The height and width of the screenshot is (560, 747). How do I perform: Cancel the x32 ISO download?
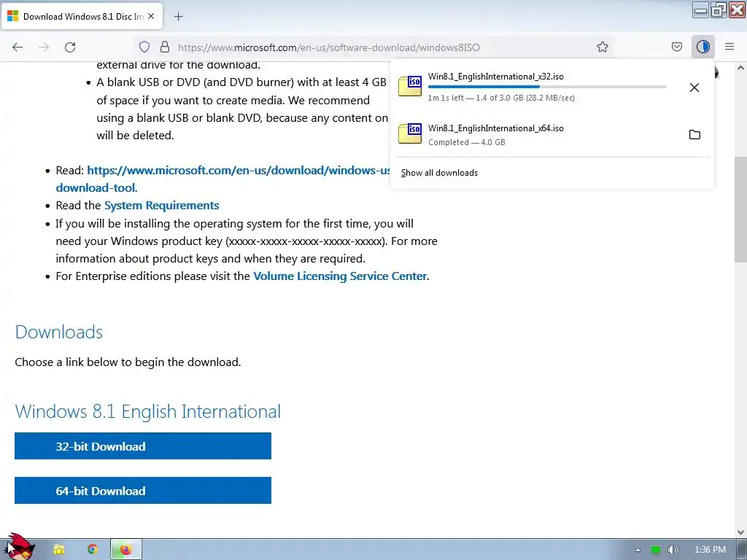pyautogui.click(x=694, y=87)
